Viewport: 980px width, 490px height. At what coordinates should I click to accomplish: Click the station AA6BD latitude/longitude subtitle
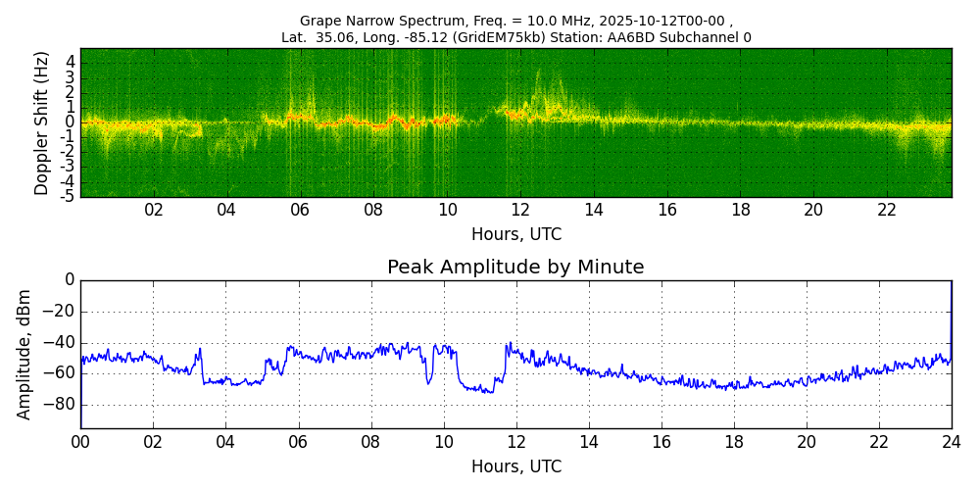515,37
